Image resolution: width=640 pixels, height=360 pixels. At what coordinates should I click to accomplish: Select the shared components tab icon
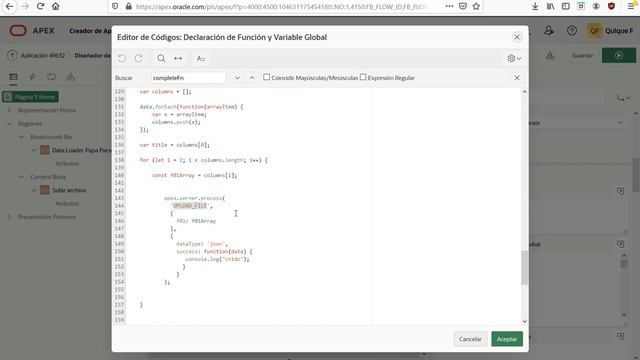pos(70,77)
